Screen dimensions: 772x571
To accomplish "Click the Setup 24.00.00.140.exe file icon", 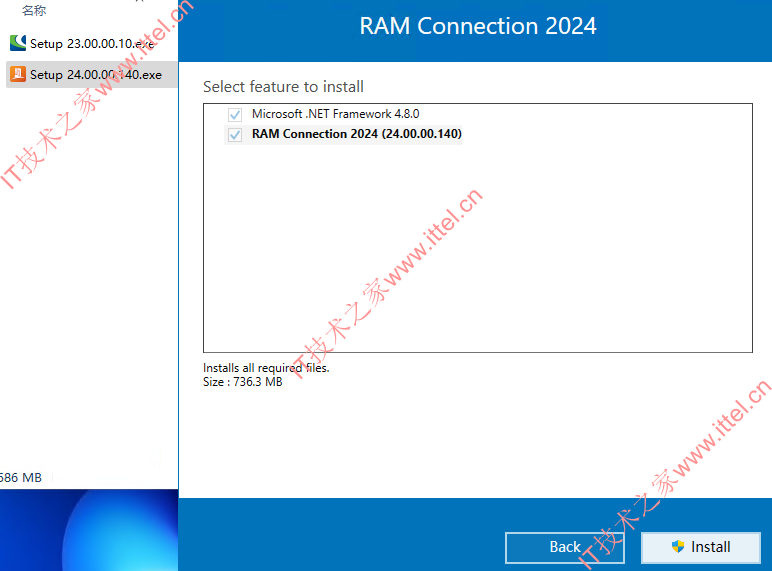I will click(x=18, y=74).
